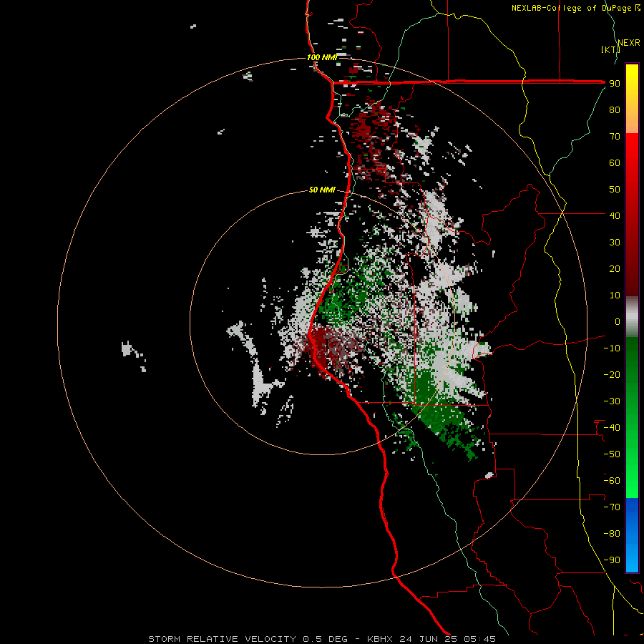Click the -30 value on the velocity scale
644x644 pixels.
coord(612,401)
